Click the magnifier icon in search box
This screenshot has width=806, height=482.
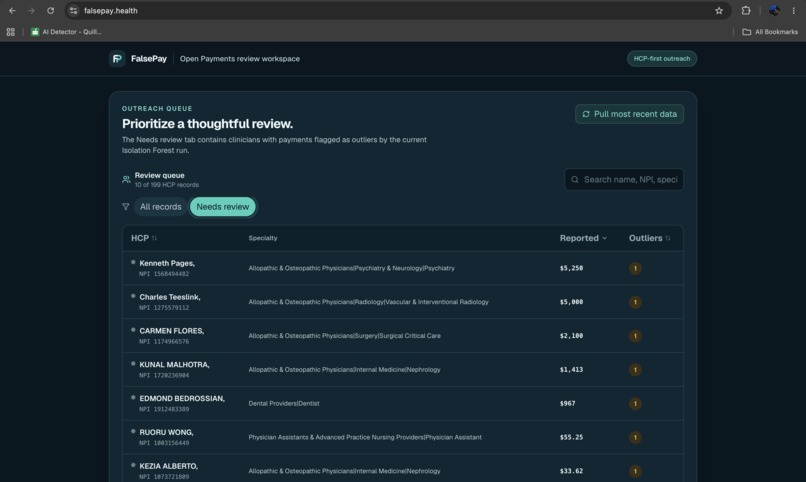(575, 179)
